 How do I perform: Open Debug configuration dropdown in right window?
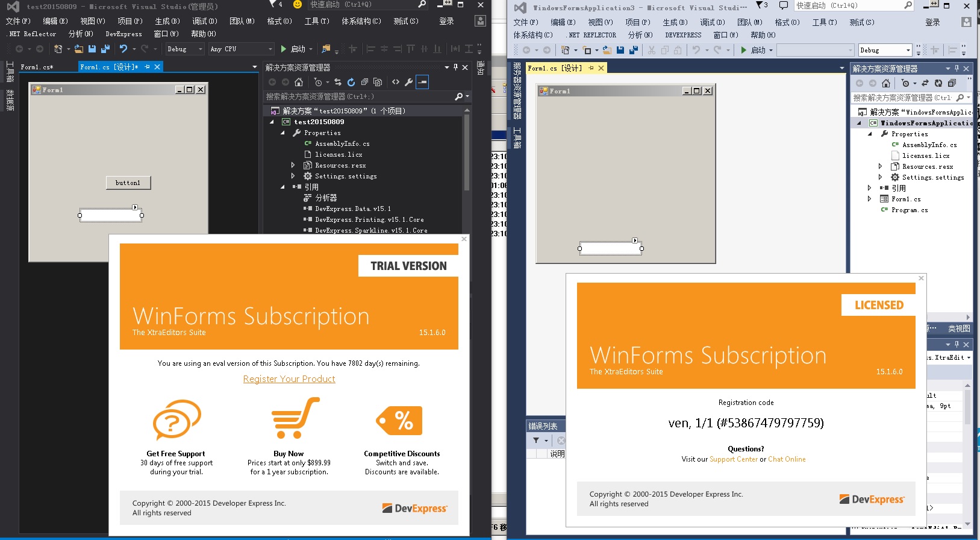(885, 50)
